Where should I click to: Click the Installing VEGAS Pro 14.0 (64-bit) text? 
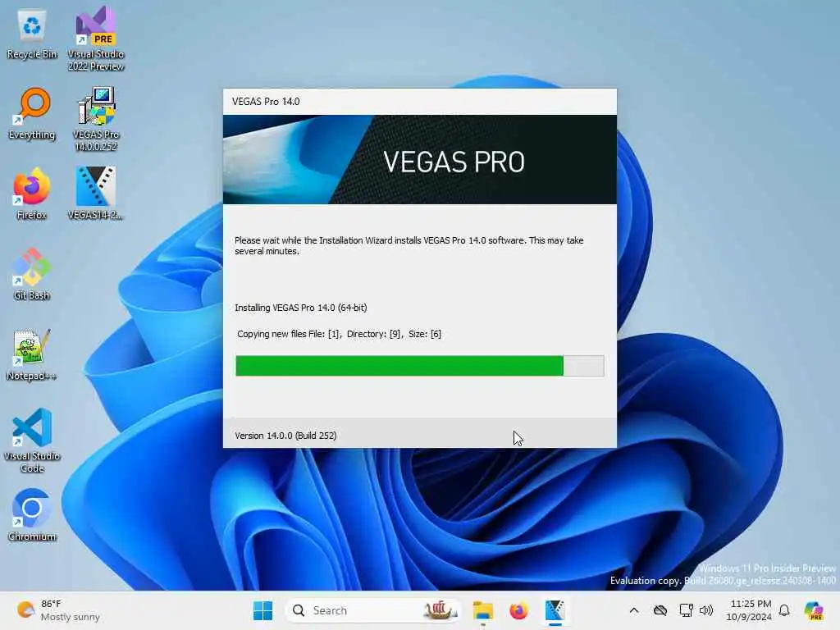pyautogui.click(x=300, y=308)
